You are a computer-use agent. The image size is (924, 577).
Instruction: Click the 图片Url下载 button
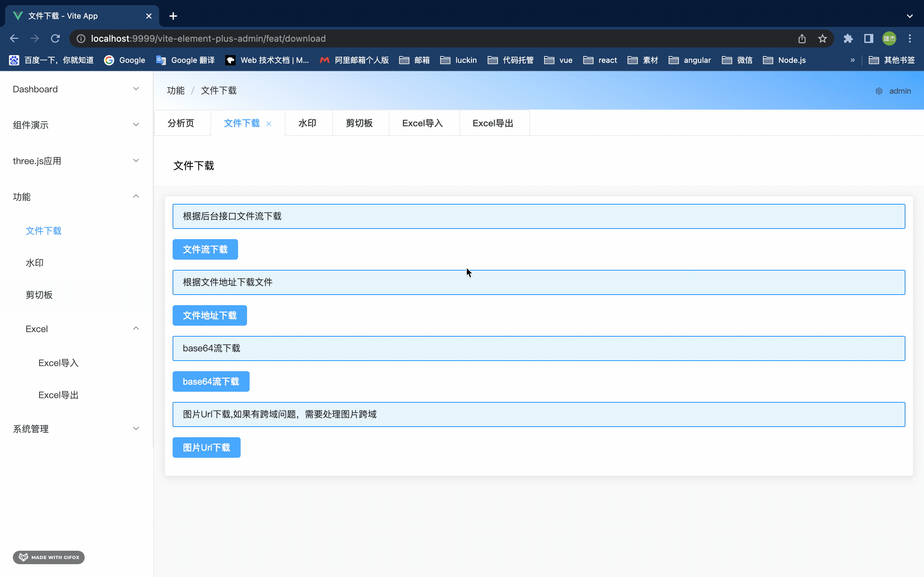click(x=206, y=447)
